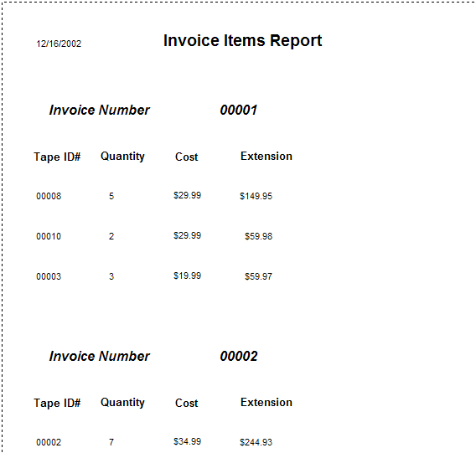476x453 pixels.
Task: Click Extension header under invoice 00001
Action: pos(266,157)
